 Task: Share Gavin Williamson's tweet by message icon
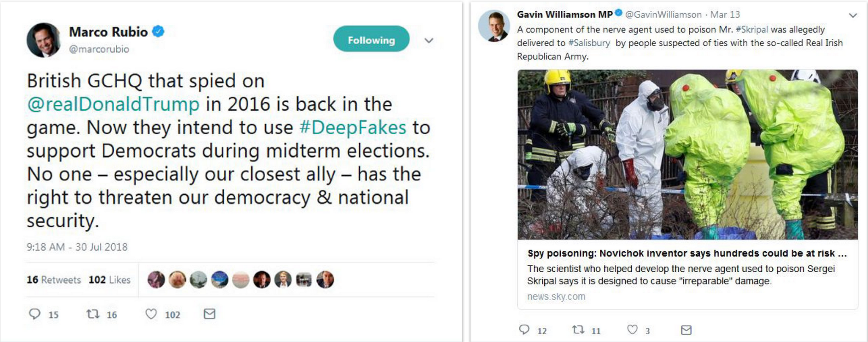tap(686, 330)
